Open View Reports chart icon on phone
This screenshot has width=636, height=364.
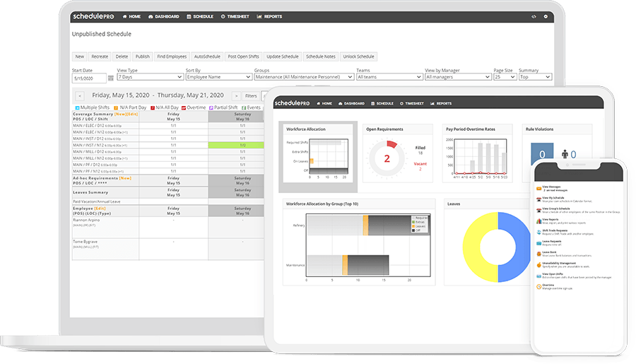point(538,221)
